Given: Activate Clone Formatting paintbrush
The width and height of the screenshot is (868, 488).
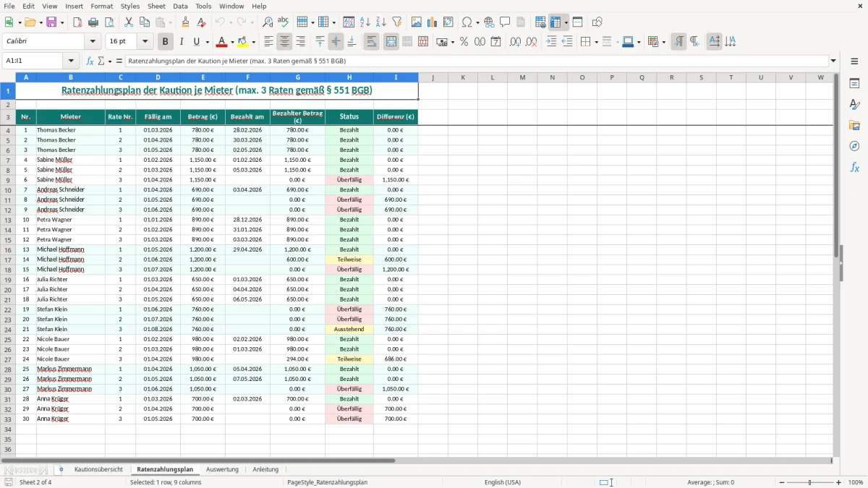Looking at the screenshot, I should pos(186,22).
